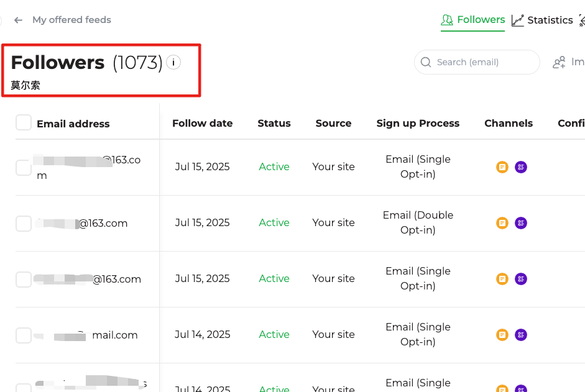Click the orange channel icon in first follower row
The width and height of the screenshot is (585, 392).
(x=502, y=167)
